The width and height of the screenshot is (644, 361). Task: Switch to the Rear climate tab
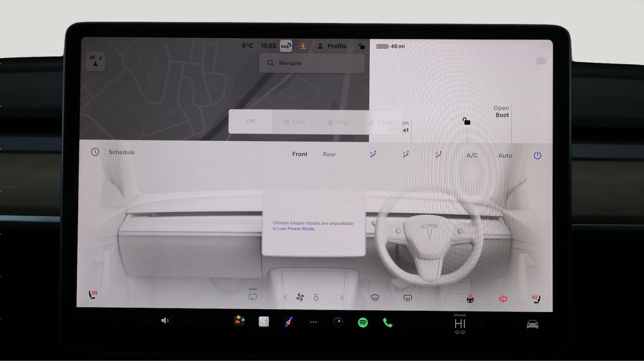[329, 155]
